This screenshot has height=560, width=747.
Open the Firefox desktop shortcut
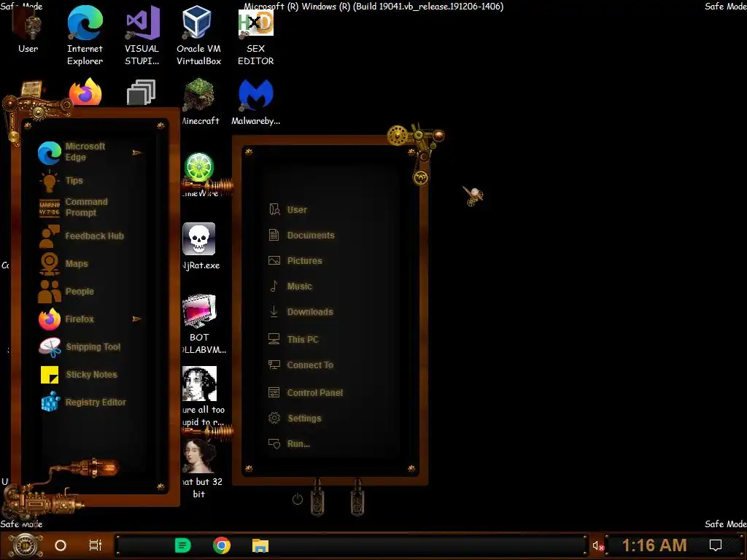(x=85, y=92)
